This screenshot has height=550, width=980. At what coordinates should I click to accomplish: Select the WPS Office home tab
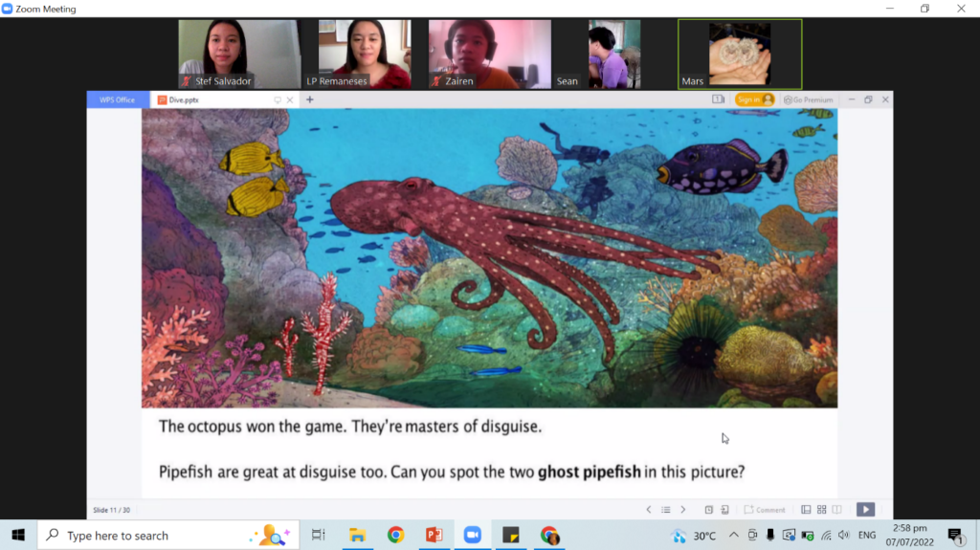(118, 99)
